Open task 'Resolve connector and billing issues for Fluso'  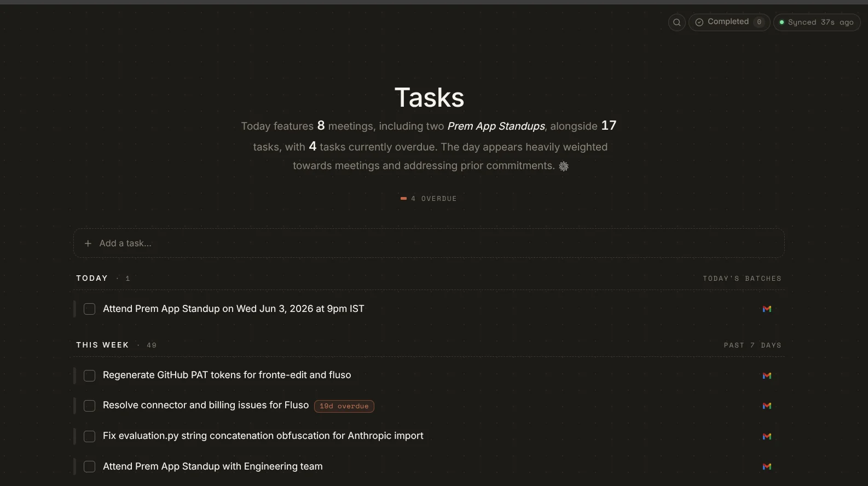206,405
